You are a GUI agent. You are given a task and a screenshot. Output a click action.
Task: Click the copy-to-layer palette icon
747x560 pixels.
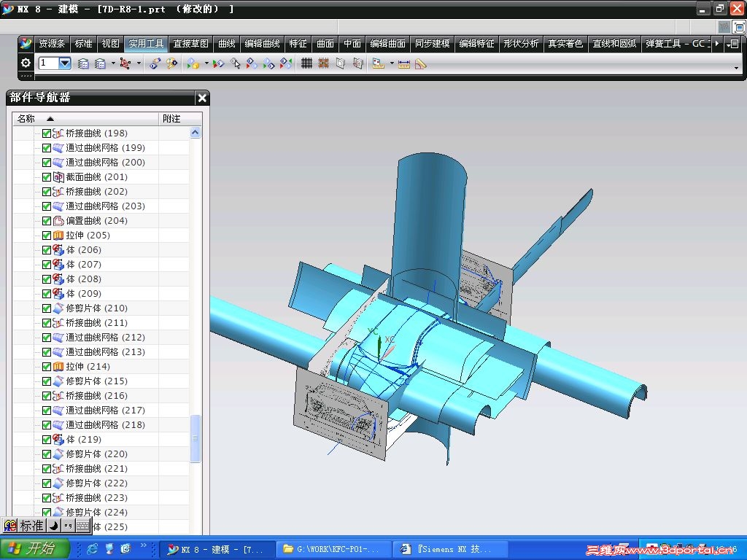[x=172, y=63]
